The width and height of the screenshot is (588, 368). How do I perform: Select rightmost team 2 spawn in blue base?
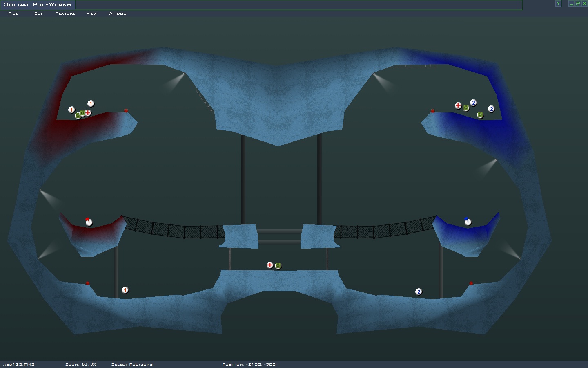(x=491, y=109)
